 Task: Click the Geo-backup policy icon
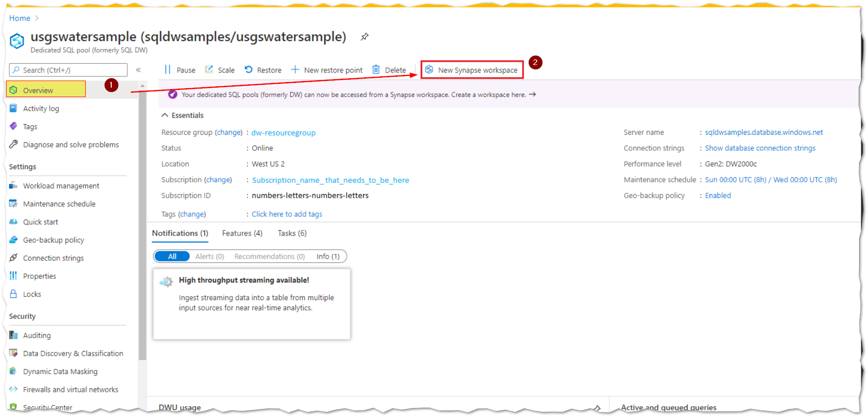click(13, 240)
